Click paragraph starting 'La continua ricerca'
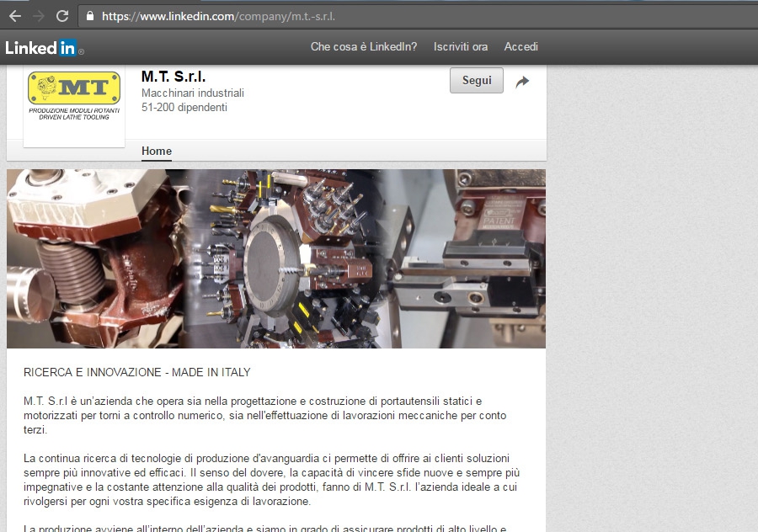This screenshot has width=758, height=532. [272, 480]
